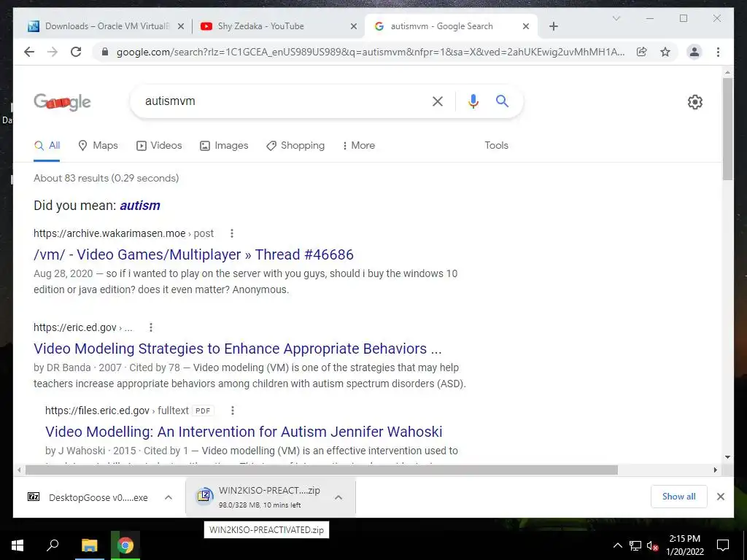747x560 pixels.
Task: Select the All results tab
Action: (47, 145)
